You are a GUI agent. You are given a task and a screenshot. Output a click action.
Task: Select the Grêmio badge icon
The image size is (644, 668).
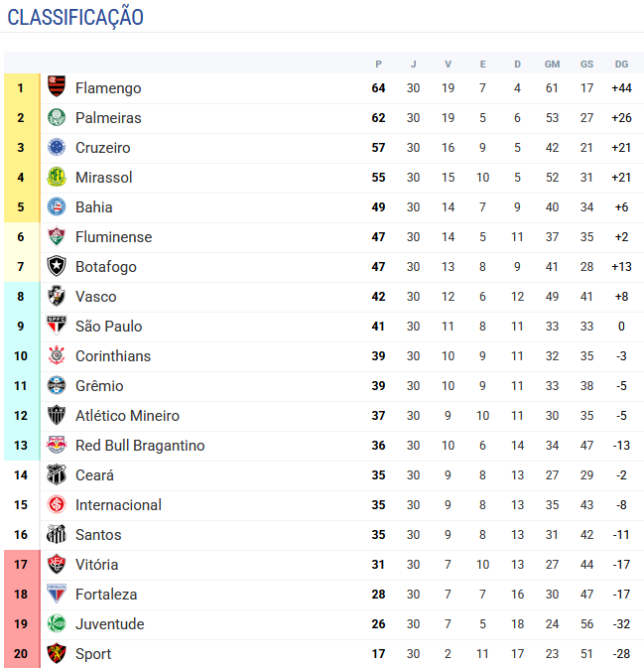click(57, 386)
